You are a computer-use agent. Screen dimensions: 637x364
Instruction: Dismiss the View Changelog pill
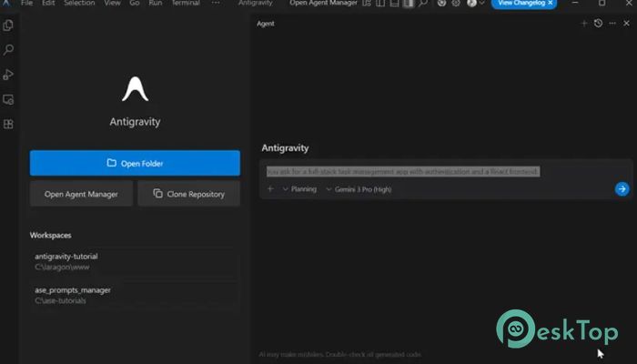551,4
